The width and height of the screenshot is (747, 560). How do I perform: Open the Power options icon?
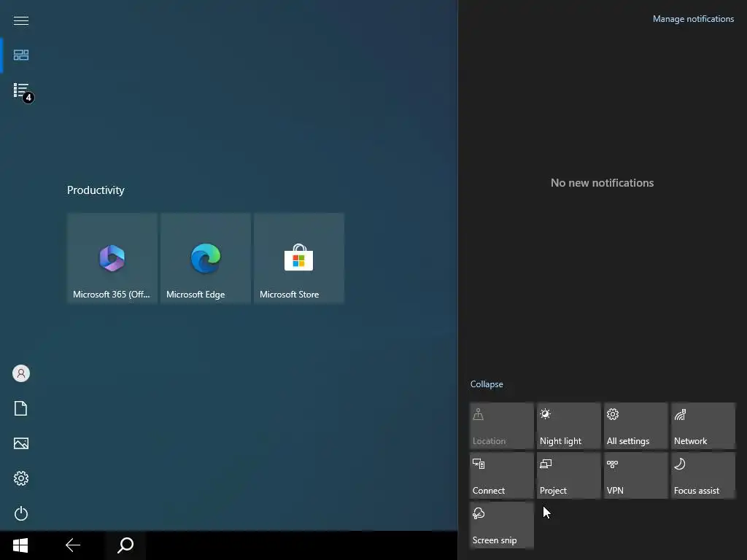(21, 513)
